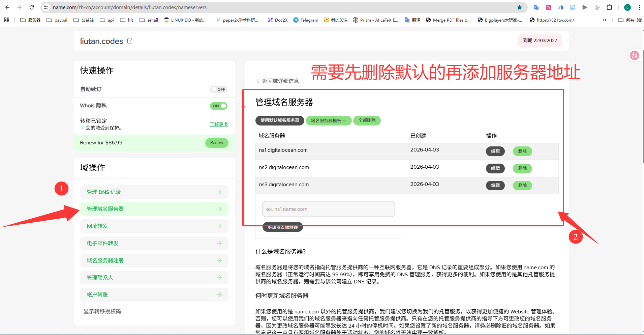Screen dimensions: 644x335
Task: Open 管理 DNS 记录 in domain operations
Action: click(x=154, y=192)
